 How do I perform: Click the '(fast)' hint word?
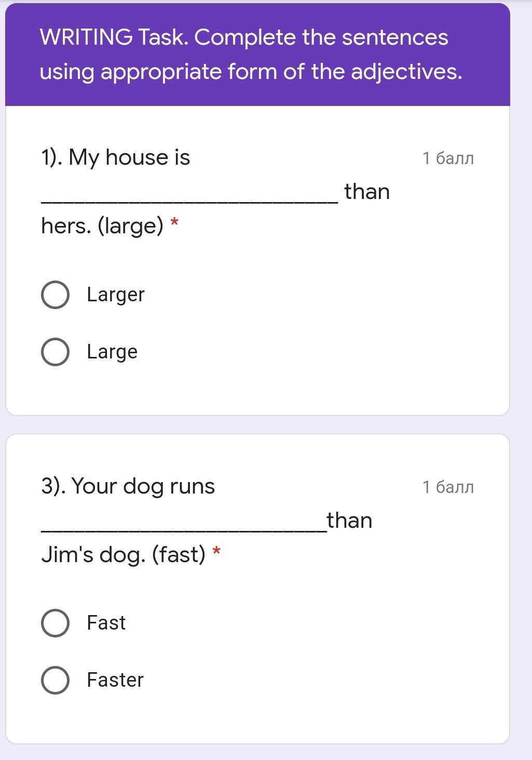[x=179, y=555]
